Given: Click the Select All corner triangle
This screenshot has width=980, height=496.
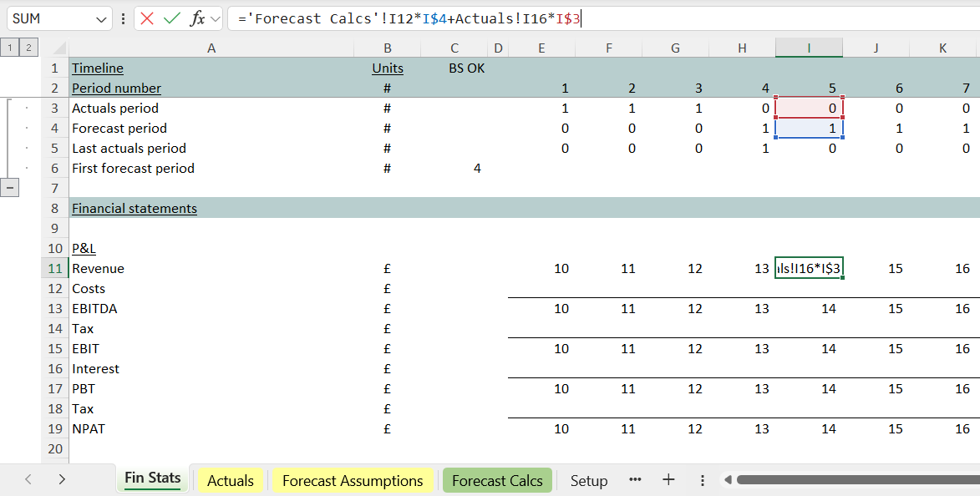Looking at the screenshot, I should [x=56, y=48].
